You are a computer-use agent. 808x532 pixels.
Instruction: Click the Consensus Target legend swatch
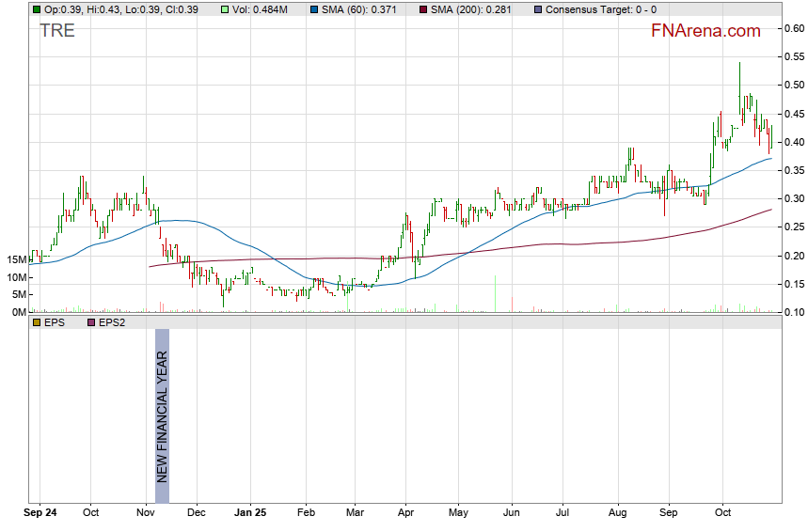(537, 9)
